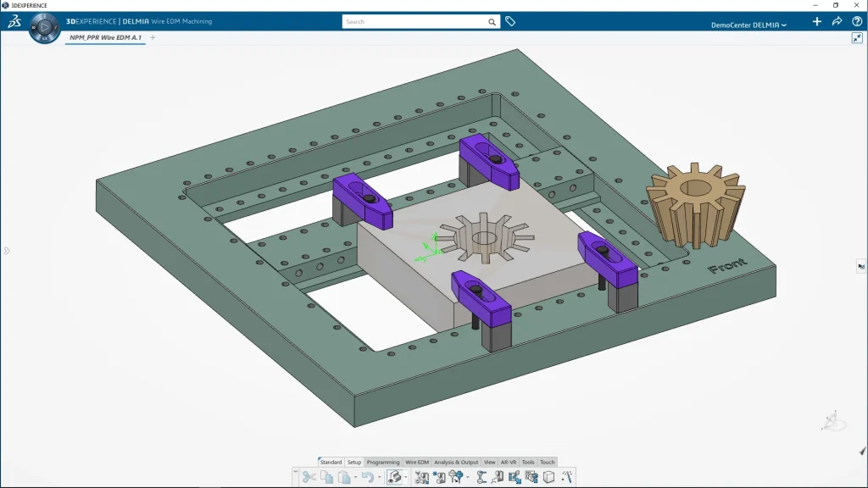Toggle the collapse view button below Help

coord(857,38)
